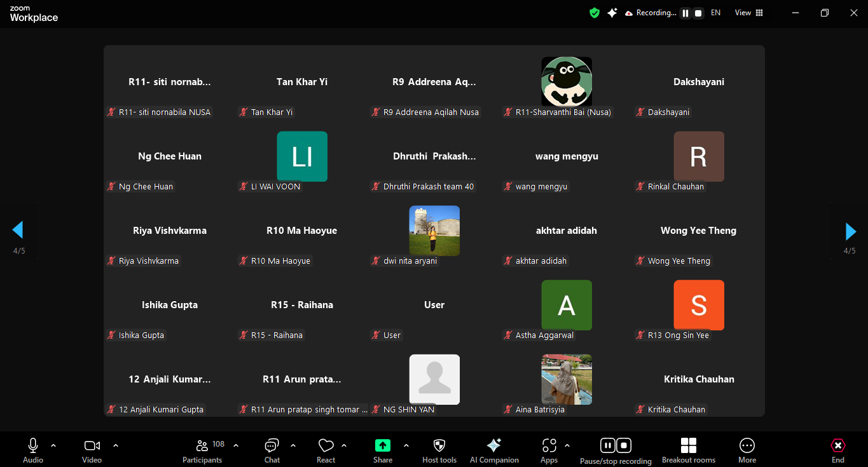Expand the Chat options arrow
868x467 pixels.
point(293,445)
